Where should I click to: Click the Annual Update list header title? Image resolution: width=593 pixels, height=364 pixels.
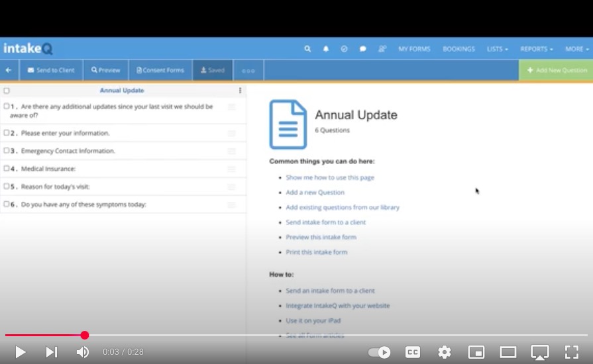pos(122,90)
